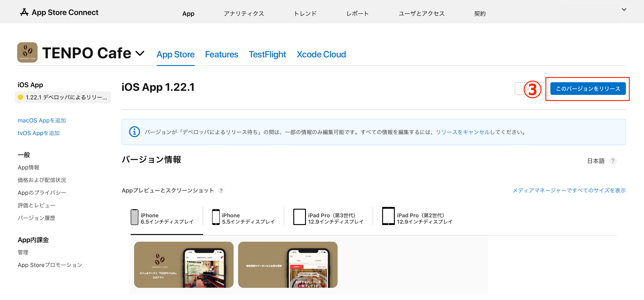This screenshot has width=644, height=300.
Task: Open the TENPO Cafe app icon
Action: [x=27, y=52]
